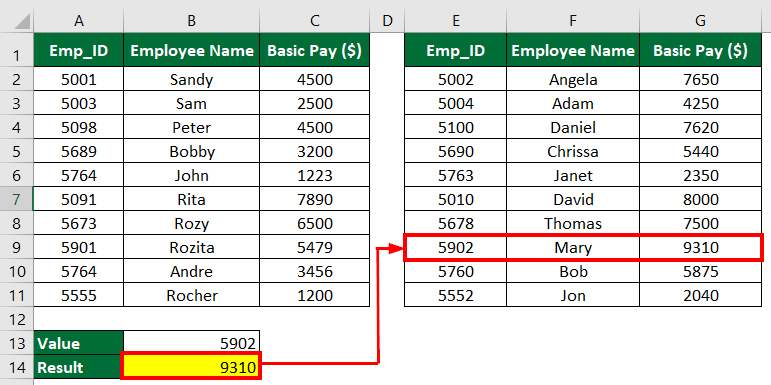Select cell with Emp_ID 5001
This screenshot has height=385, width=771.
click(x=79, y=79)
